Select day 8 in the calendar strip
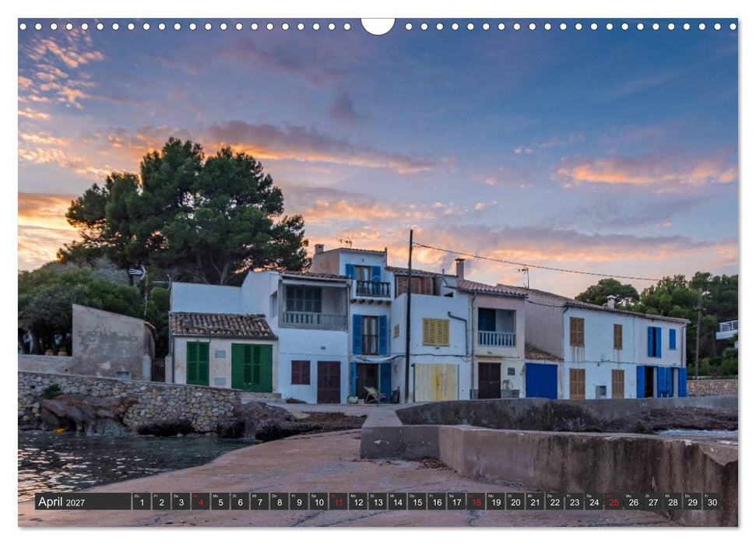This screenshot has height=545, width=756. (280, 501)
